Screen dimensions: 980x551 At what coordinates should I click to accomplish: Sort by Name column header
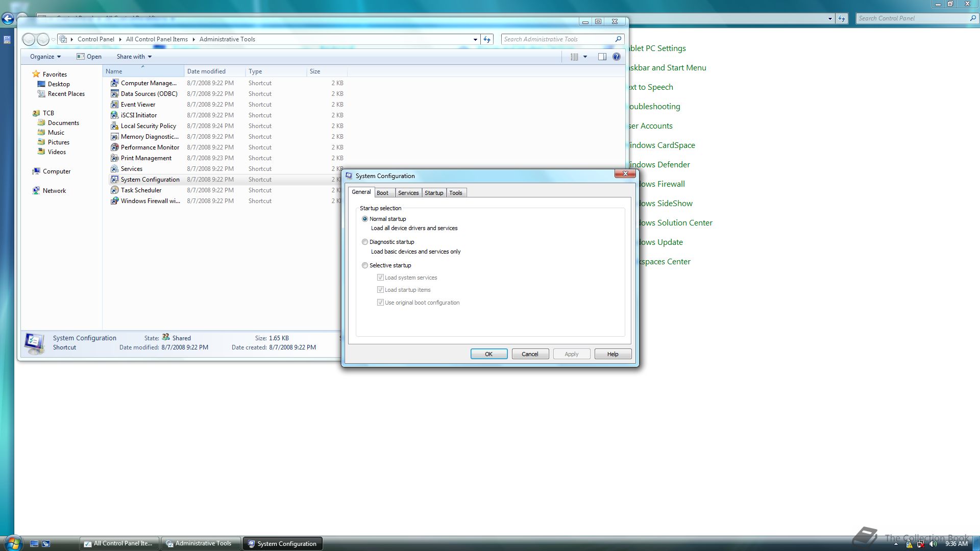click(x=143, y=71)
